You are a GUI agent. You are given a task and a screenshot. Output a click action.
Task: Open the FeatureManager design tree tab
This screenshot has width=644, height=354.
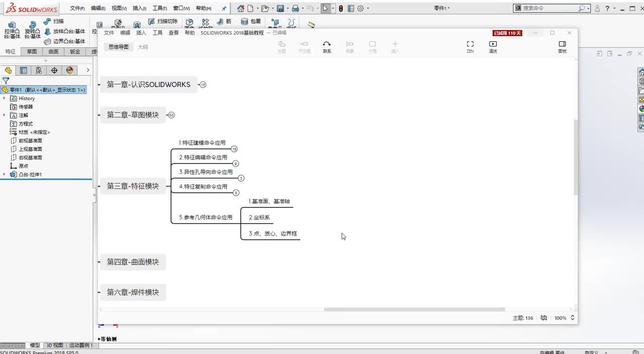[8, 70]
